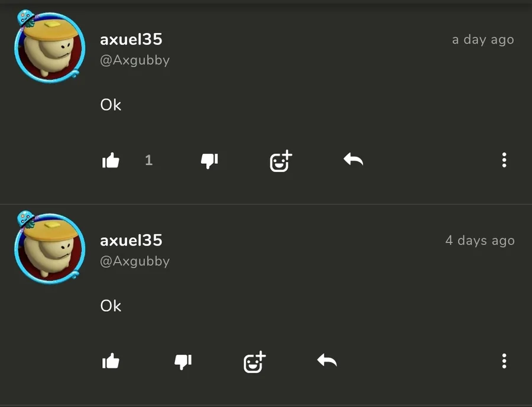The height and width of the screenshot is (407, 532).
Task: Dislike the comment from 4 days ago
Action: tap(183, 361)
